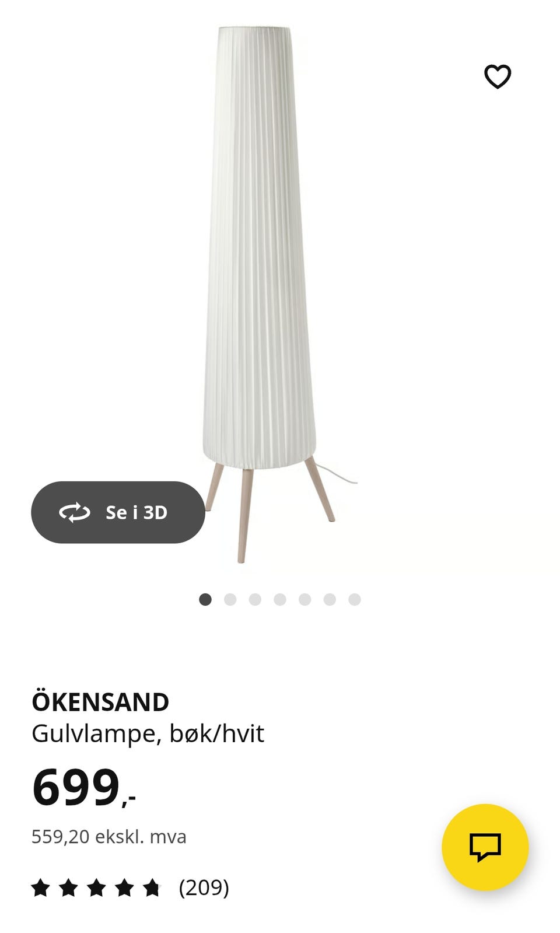Screen dimensions: 560x933
Task: Switch to the fifth carousel image dot
Action: coord(304,599)
